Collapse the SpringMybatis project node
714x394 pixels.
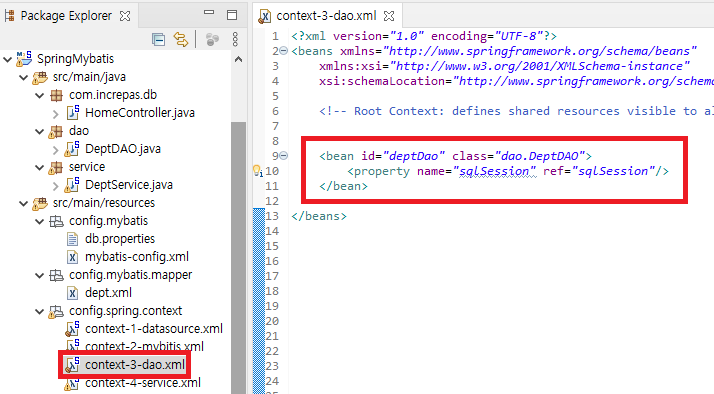8,59
